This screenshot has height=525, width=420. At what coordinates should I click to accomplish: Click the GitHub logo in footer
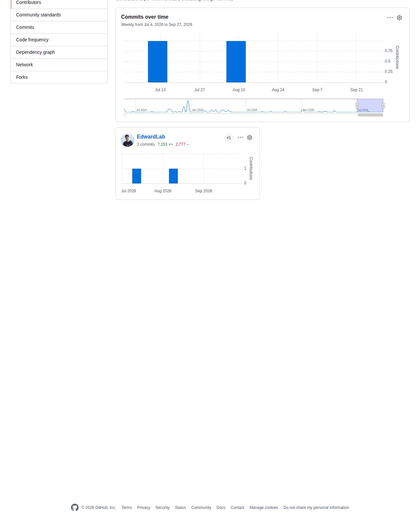point(75,508)
